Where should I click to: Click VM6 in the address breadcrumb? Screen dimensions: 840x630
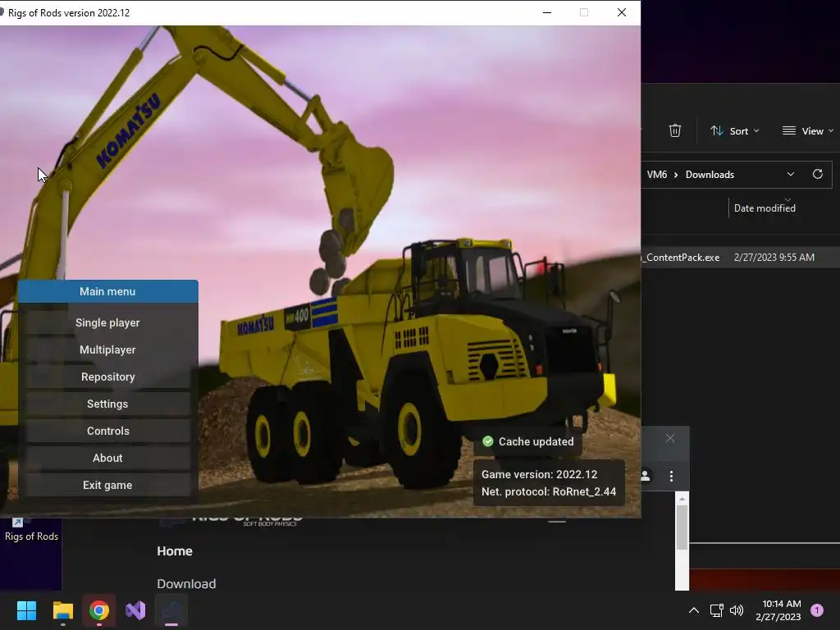click(x=657, y=175)
